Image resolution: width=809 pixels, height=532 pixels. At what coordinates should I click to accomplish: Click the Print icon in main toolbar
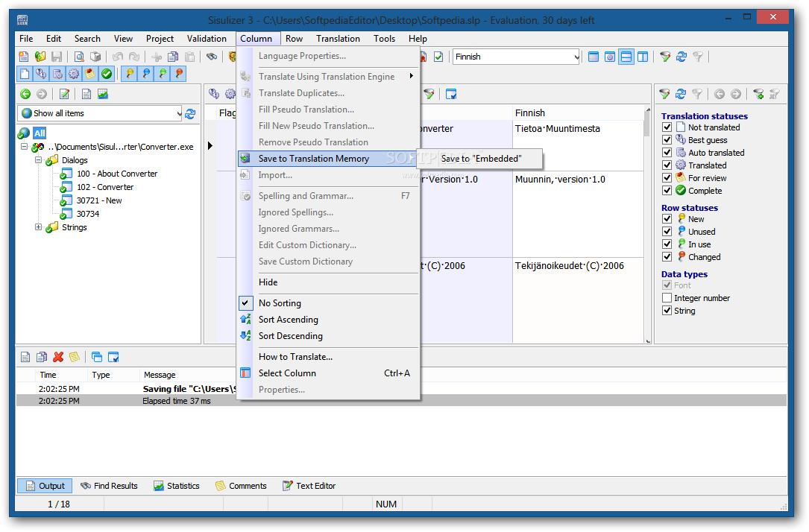(95, 57)
